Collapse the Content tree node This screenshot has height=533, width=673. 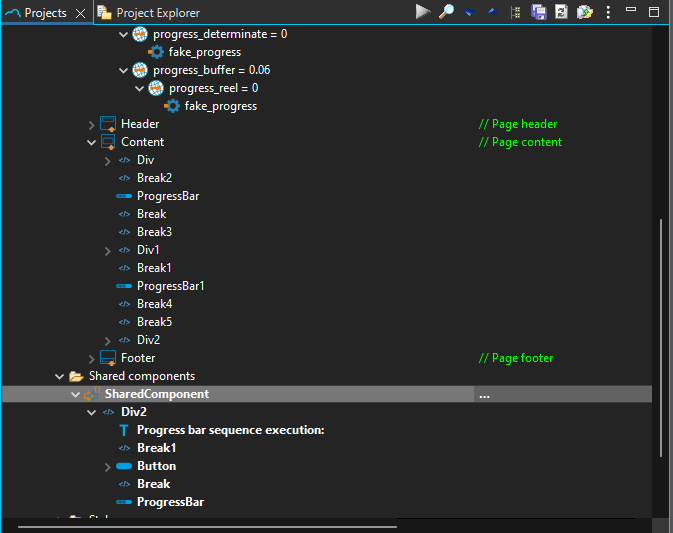pyautogui.click(x=92, y=142)
